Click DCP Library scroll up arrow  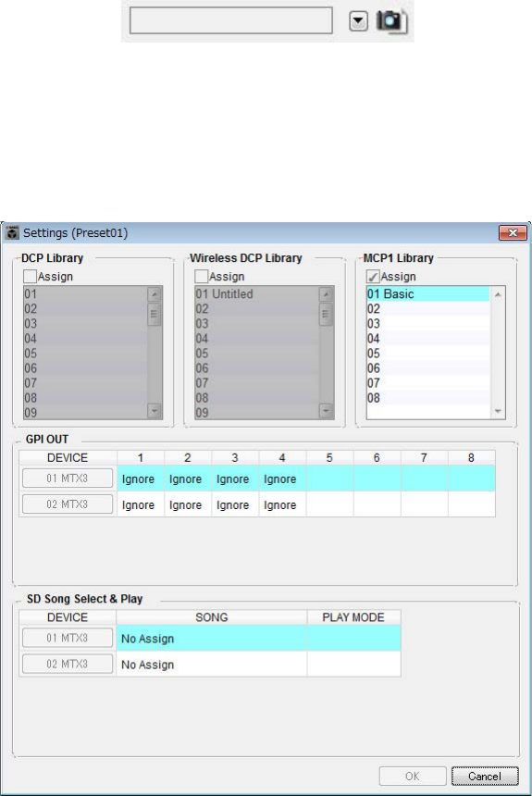pyautogui.click(x=155, y=294)
